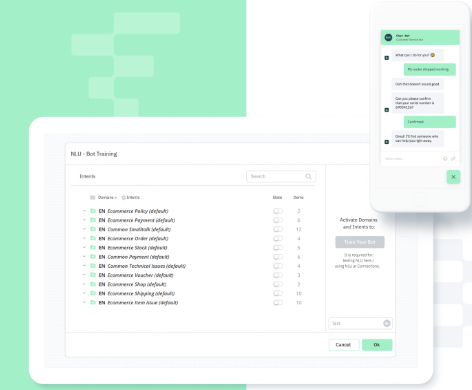The height and width of the screenshot is (390, 472).
Task: Turn on Ecommerce Shipping state switch
Action: pyautogui.click(x=278, y=293)
